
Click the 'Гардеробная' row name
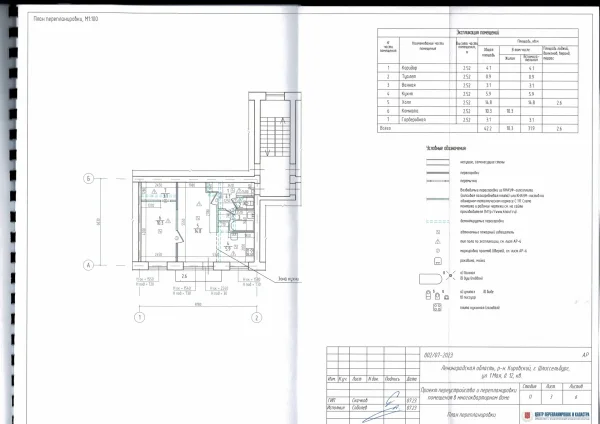414,119
